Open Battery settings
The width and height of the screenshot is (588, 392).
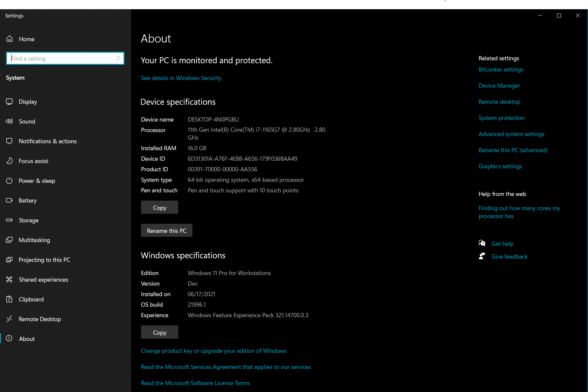point(66,201)
